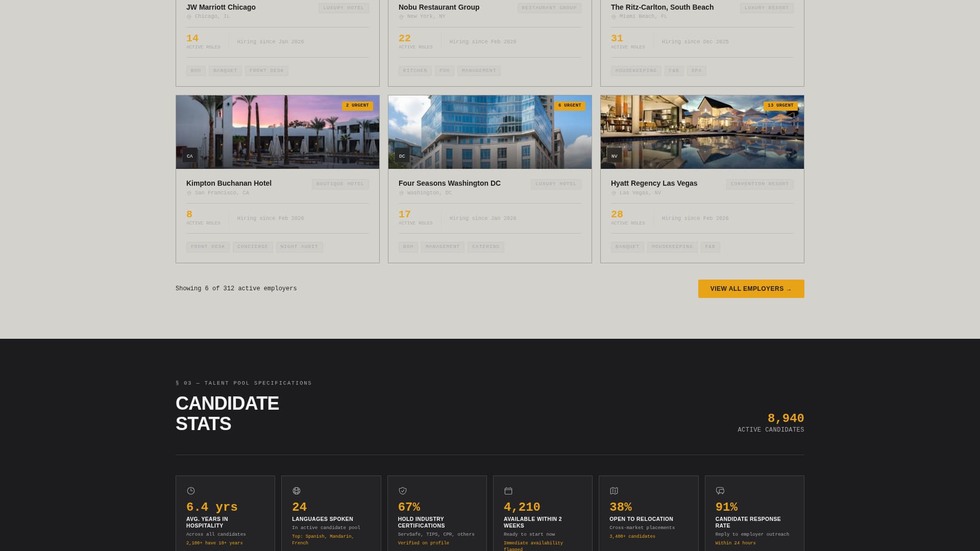
Task: Click the map icon on the relocation card
Action: coord(614,490)
